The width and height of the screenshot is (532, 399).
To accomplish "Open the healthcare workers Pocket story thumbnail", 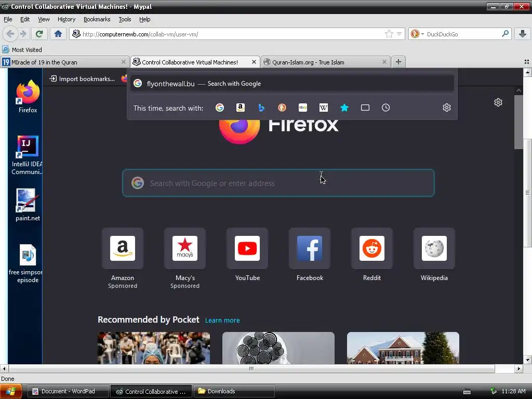I will tap(154, 348).
